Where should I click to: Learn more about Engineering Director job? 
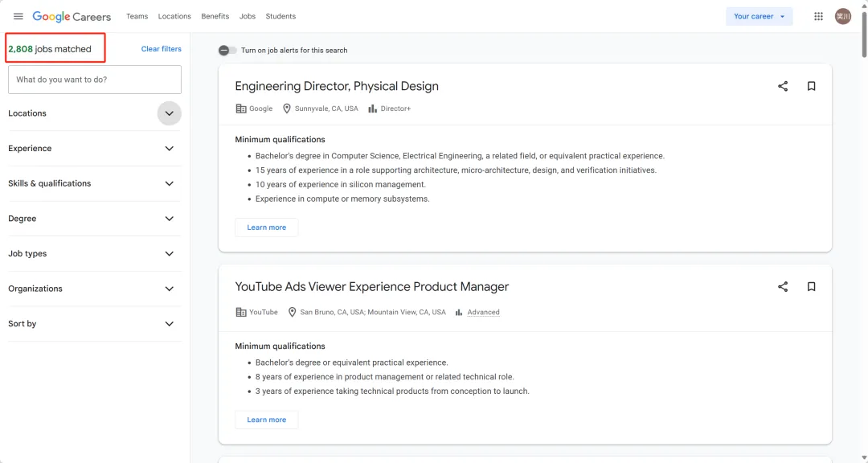tap(266, 227)
